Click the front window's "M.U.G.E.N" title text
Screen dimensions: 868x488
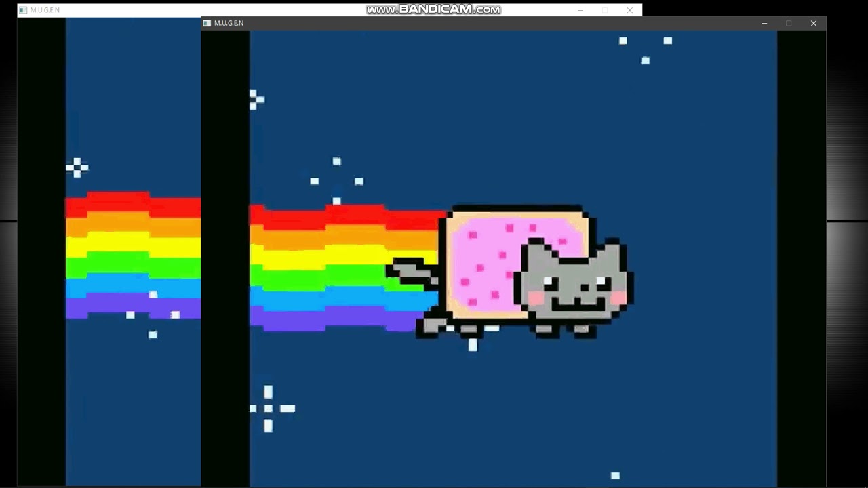coord(229,24)
